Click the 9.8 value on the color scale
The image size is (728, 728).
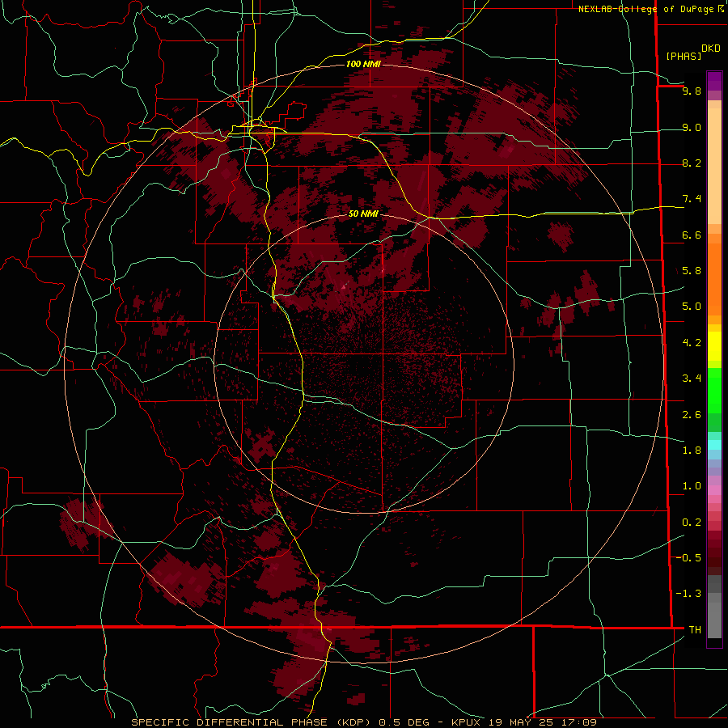tap(692, 91)
